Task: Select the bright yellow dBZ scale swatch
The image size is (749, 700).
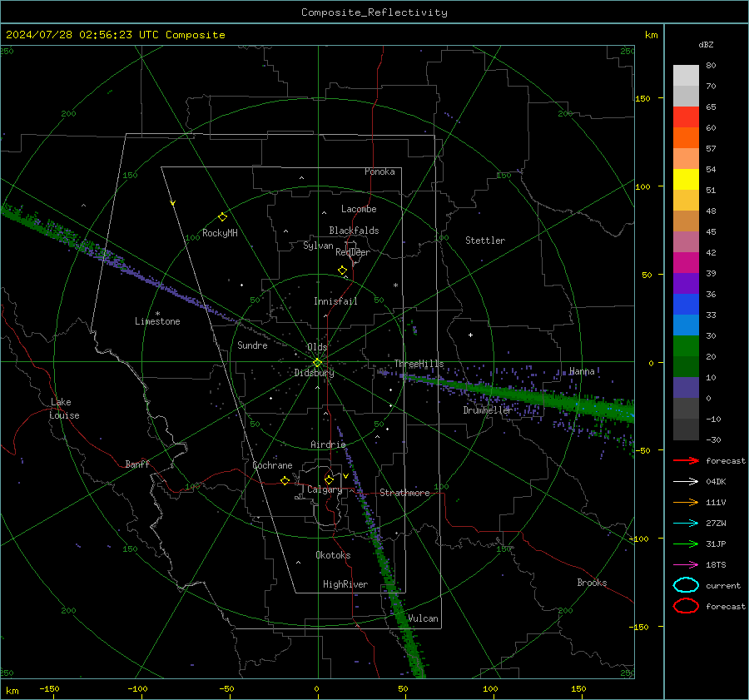Action: point(686,180)
